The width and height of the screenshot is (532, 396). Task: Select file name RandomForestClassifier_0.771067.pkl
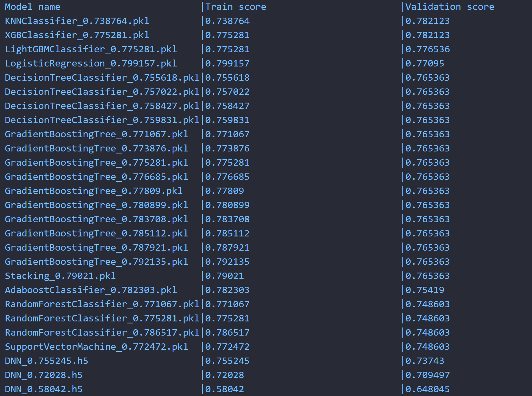102,304
